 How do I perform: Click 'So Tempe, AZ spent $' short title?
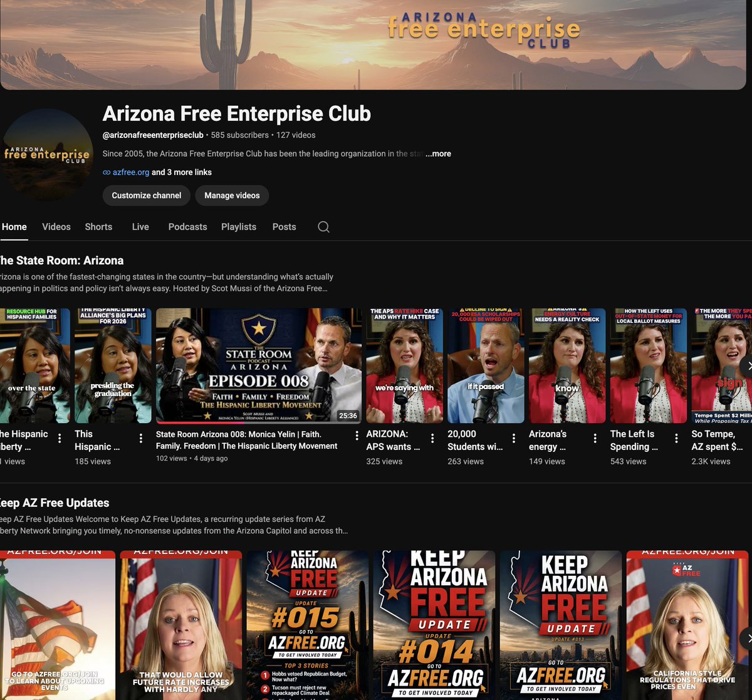pyautogui.click(x=718, y=440)
